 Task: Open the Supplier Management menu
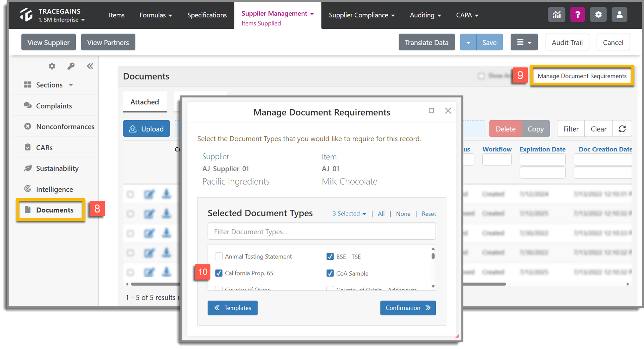click(278, 13)
